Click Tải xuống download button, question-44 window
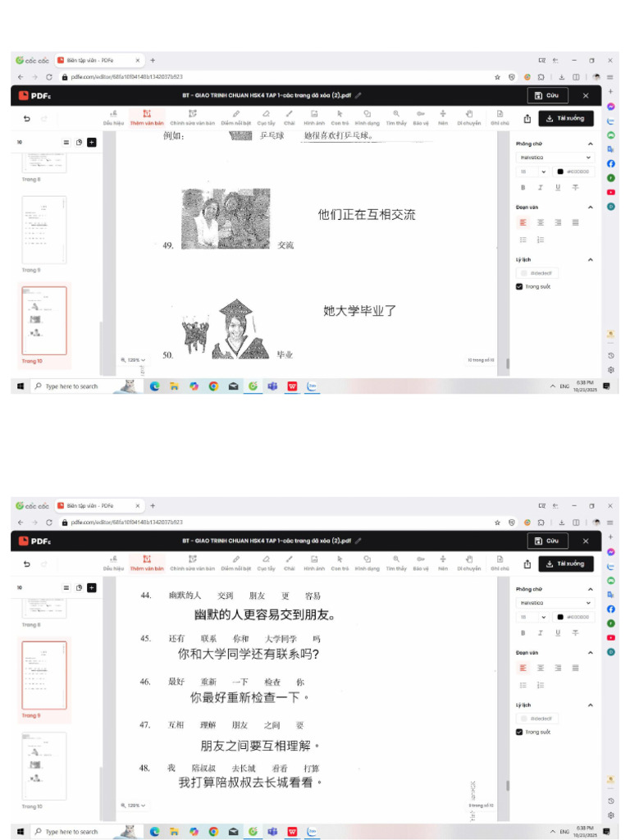This screenshot has width=630, height=840. [x=566, y=564]
